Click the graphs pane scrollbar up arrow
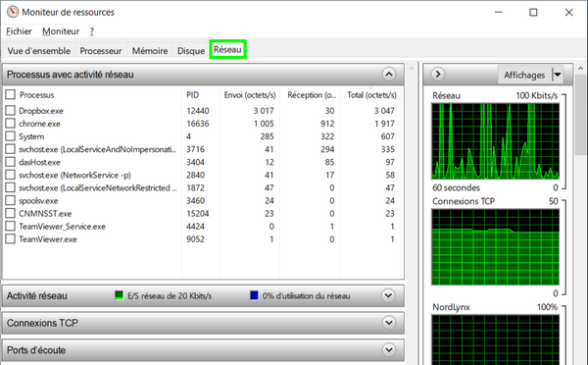Viewport: 588px width, 365px height. point(581,69)
